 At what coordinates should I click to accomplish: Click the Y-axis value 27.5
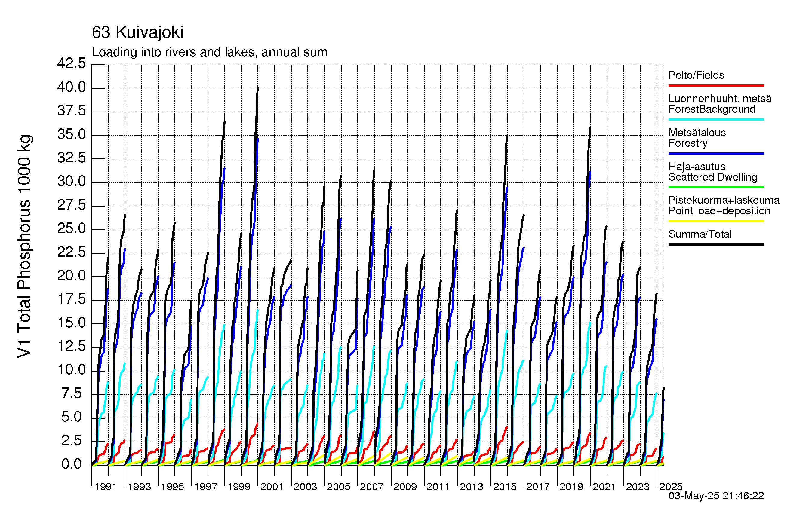[x=72, y=205]
